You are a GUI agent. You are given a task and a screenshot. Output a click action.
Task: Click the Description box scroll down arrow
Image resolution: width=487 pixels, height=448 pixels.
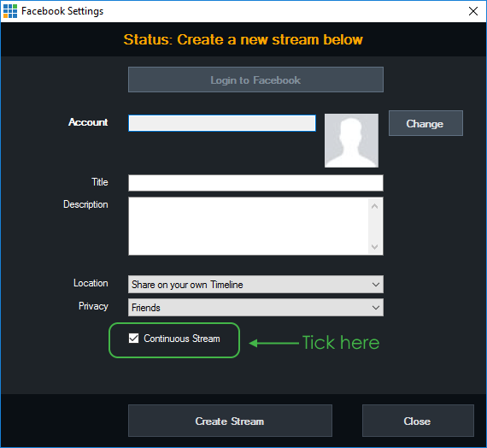(374, 247)
